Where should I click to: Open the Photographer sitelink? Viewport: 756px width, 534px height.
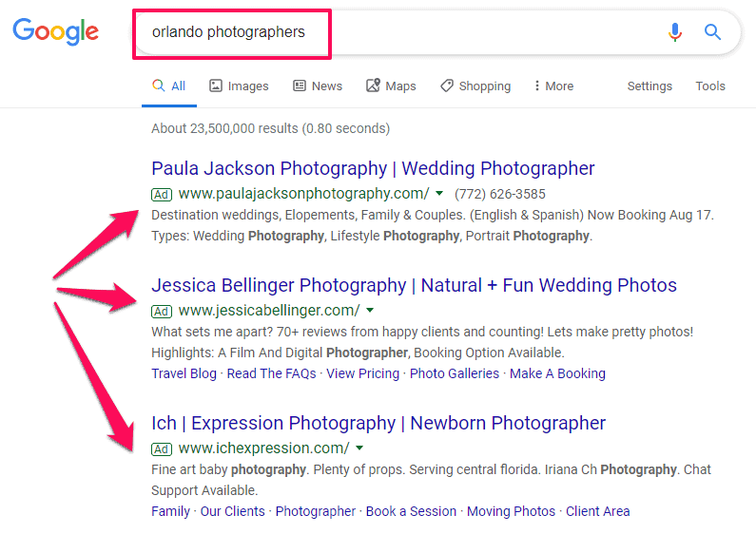coord(316,511)
